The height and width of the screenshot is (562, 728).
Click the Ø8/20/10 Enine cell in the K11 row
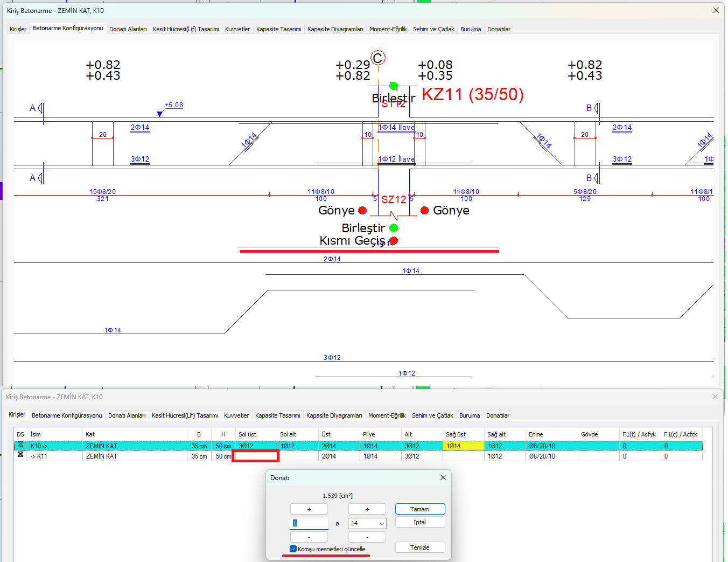(551, 456)
